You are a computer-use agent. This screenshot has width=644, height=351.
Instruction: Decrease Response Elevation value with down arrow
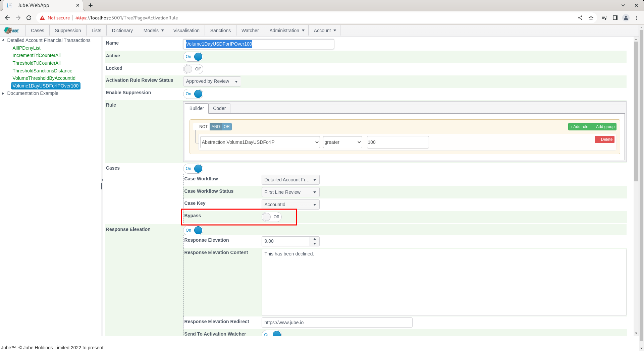(315, 244)
